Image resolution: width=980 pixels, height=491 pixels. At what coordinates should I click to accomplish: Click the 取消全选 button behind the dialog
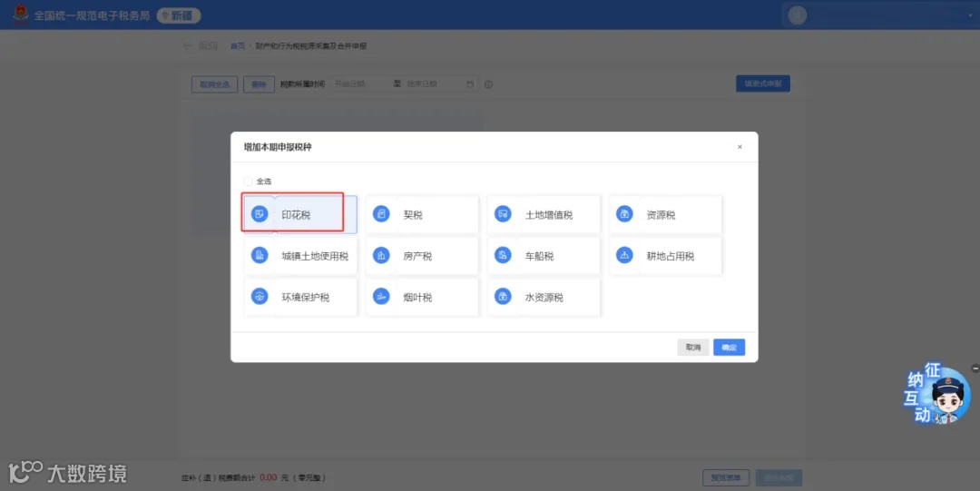(x=214, y=83)
